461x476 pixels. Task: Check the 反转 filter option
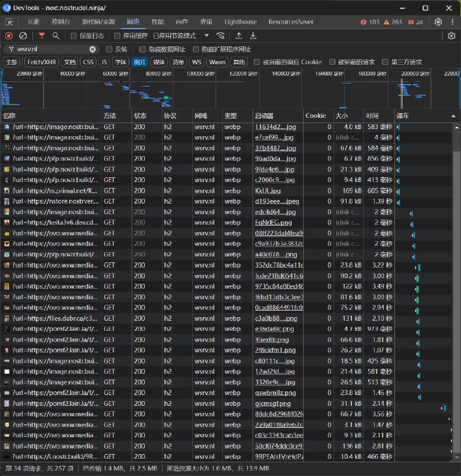tap(109, 49)
